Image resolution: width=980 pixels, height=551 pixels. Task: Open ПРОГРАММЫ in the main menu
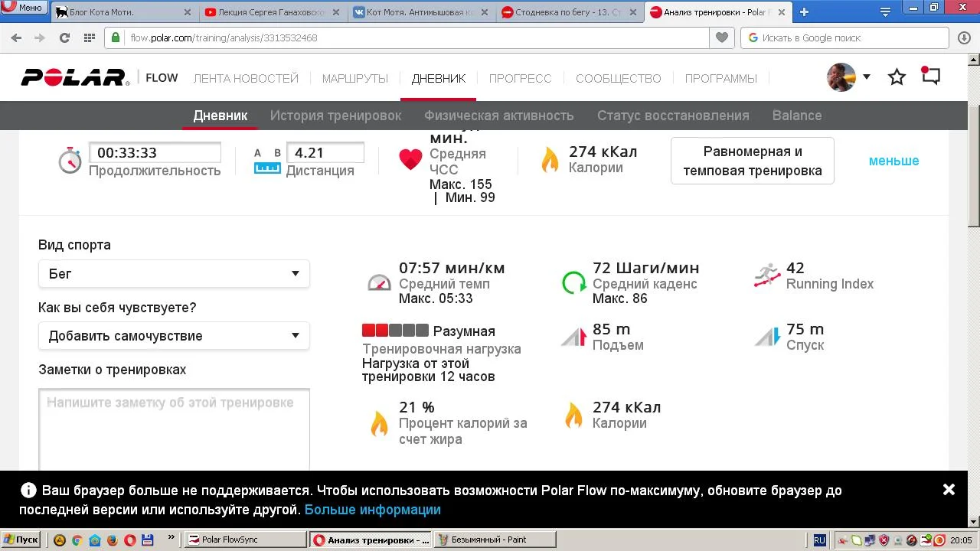[x=721, y=78]
